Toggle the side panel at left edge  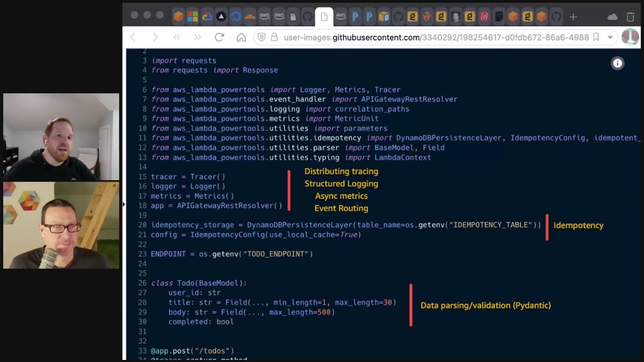(124, 204)
